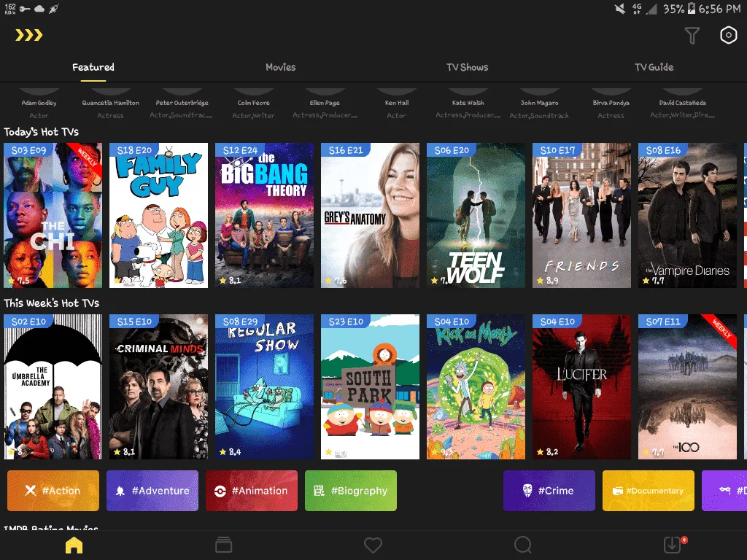Tap the 8.2 rating on Lucifer
The image size is (747, 560).
coord(547,452)
